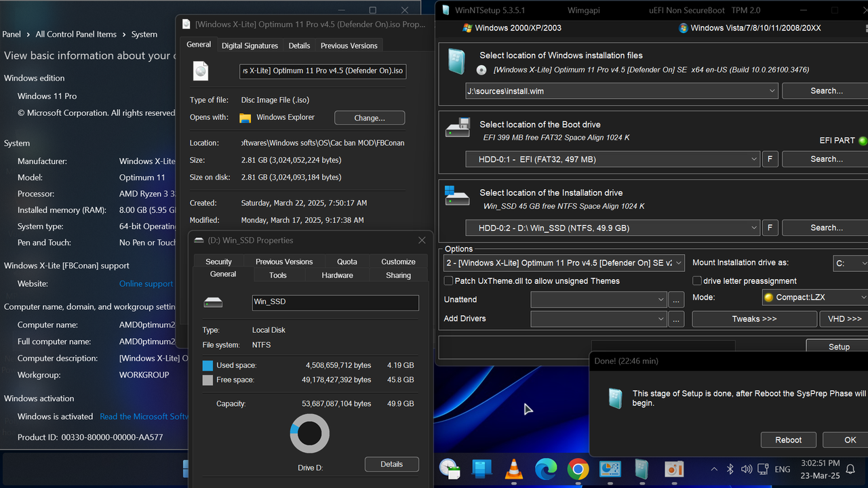Viewport: 868px width, 488px height.
Task: Open Google Chrome from the taskbar
Action: click(x=578, y=468)
